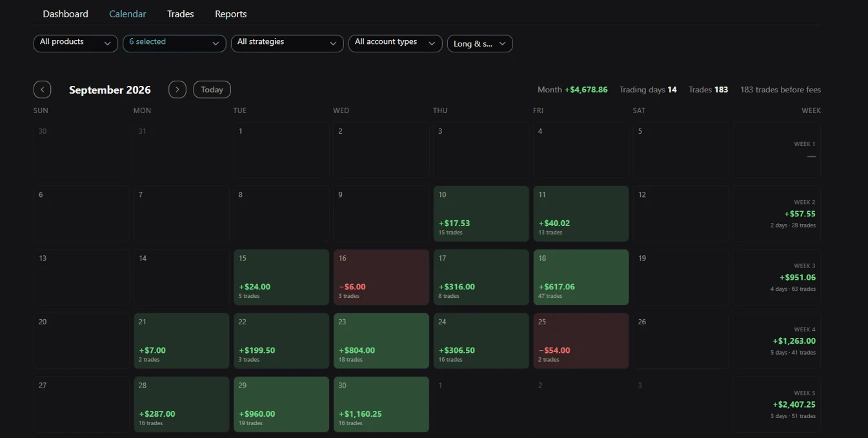This screenshot has width=868, height=438.
Task: Select September 17 with +$316.00
Action: click(481, 277)
